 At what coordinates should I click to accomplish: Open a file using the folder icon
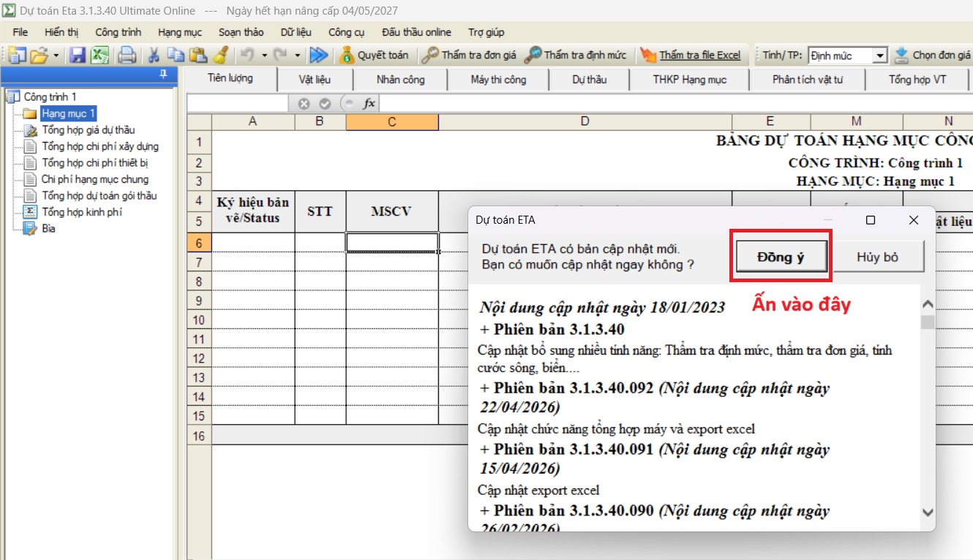tap(39, 55)
